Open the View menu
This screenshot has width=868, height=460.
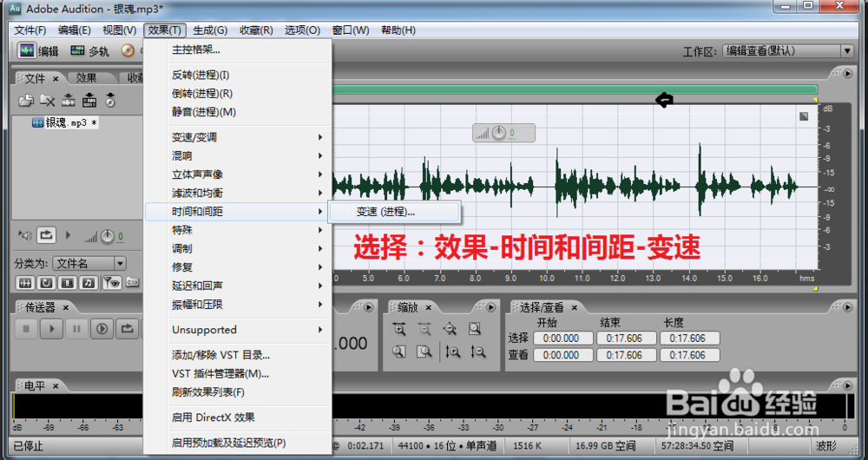119,30
